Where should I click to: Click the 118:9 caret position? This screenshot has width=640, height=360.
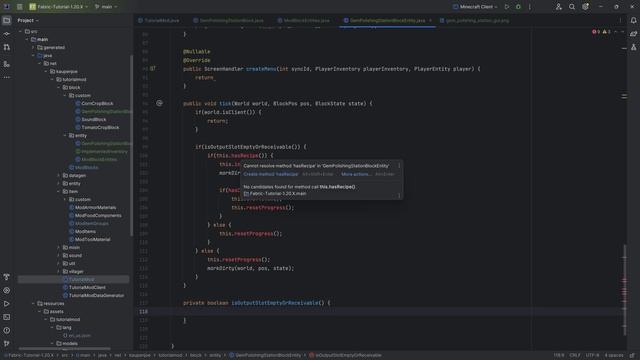[x=559, y=356]
